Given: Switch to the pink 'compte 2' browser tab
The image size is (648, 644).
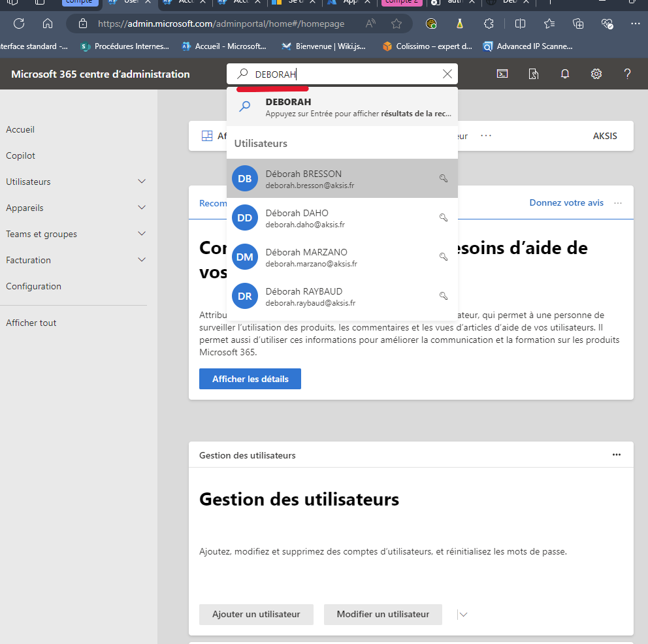Looking at the screenshot, I should coord(402,3).
